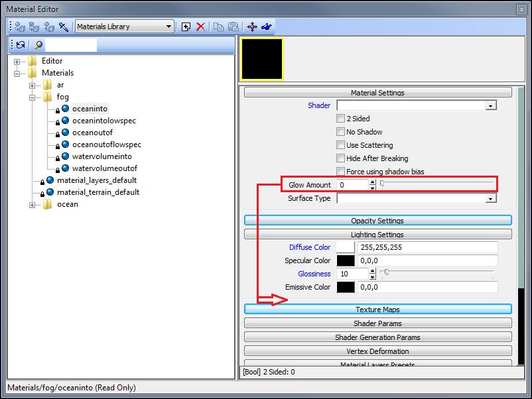Screen dimensions: 532x399
Task: Click the Diffuse Color 255,255,255 field
Action: [x=427, y=247]
